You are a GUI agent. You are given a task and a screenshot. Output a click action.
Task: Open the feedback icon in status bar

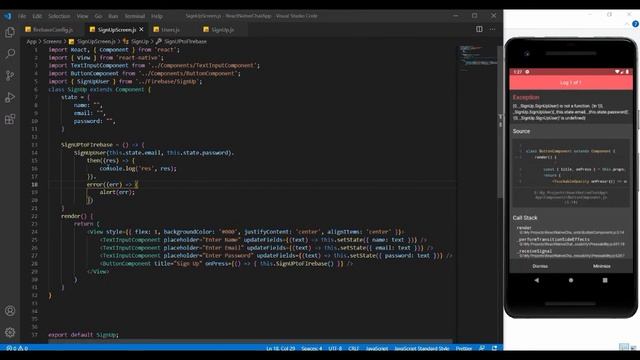(482, 348)
